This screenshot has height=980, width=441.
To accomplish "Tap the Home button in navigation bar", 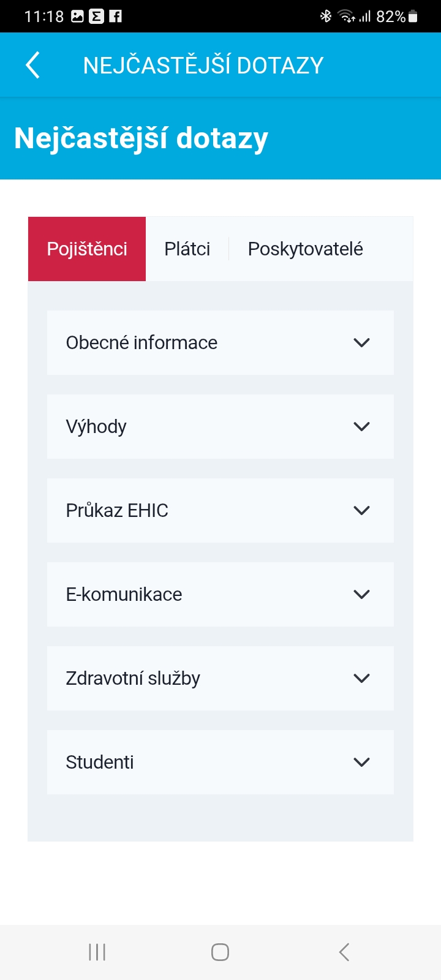I will click(220, 952).
